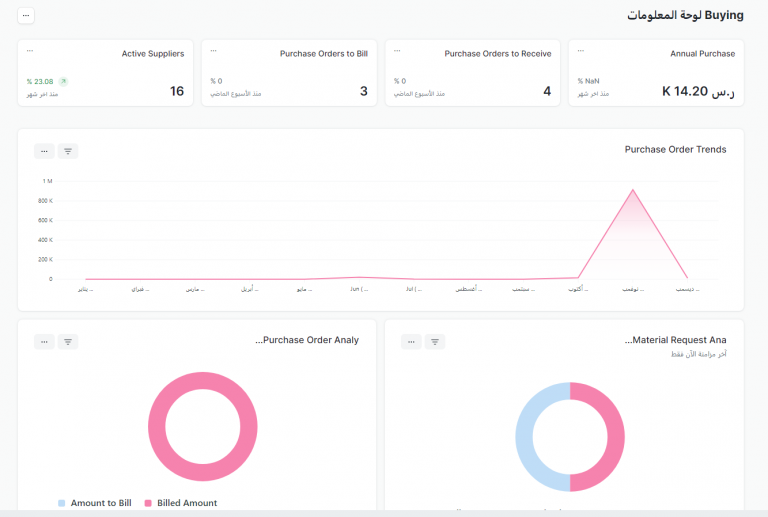This screenshot has height=517, width=768.
Task: Click the November peak on the trends line
Action: pyautogui.click(x=633, y=190)
